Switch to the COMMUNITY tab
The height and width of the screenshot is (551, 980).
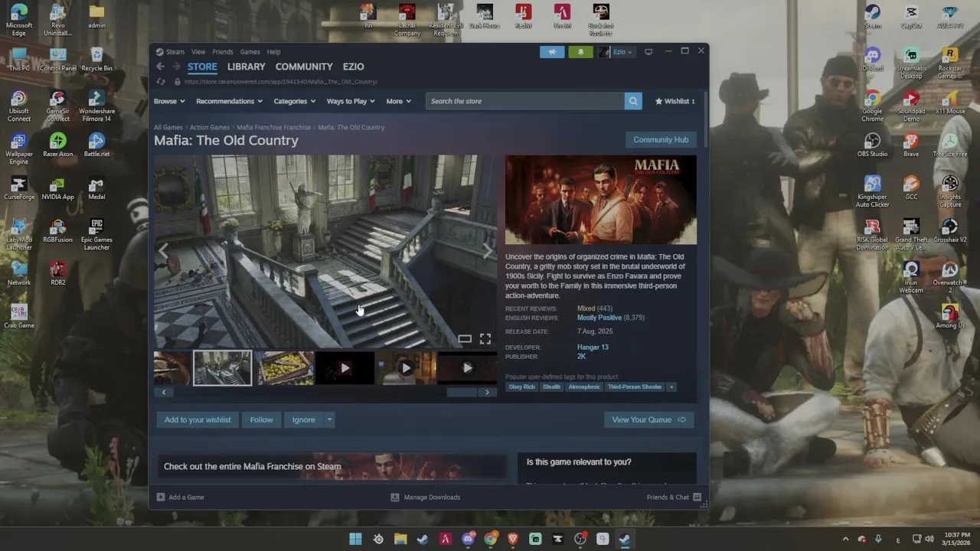(x=304, y=67)
